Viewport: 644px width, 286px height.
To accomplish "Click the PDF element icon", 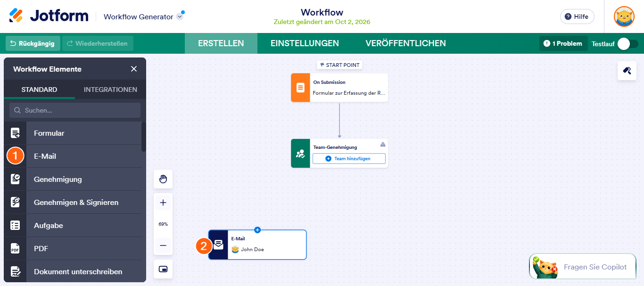I will (15, 248).
